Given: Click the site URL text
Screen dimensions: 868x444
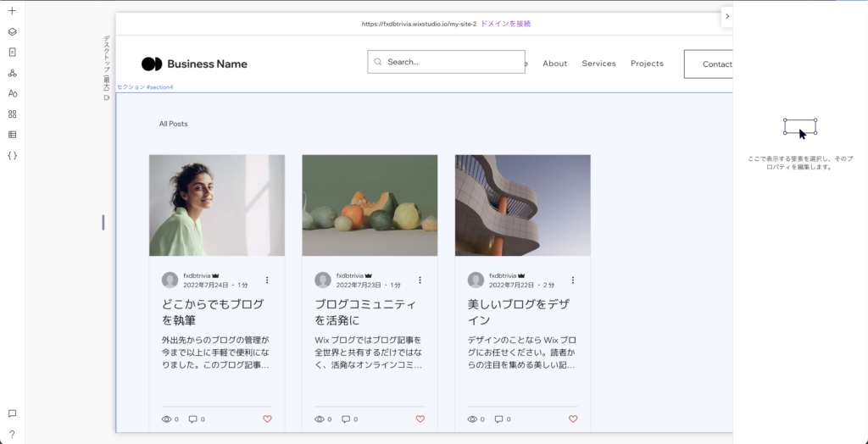Looking at the screenshot, I should [x=419, y=24].
